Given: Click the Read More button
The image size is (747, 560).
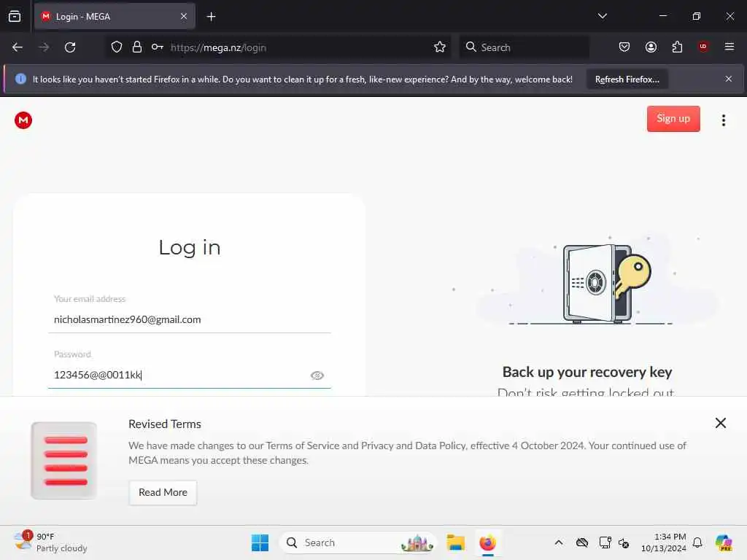Looking at the screenshot, I should click(x=163, y=492).
